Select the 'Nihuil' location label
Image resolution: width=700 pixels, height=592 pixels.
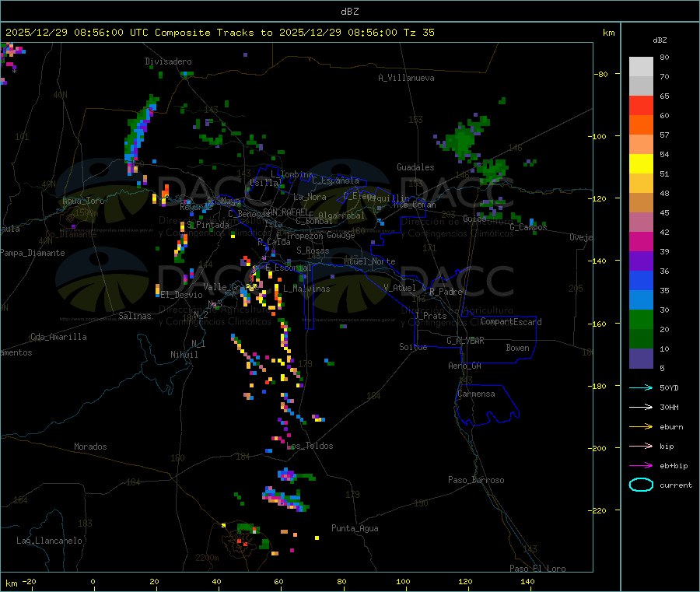184,355
